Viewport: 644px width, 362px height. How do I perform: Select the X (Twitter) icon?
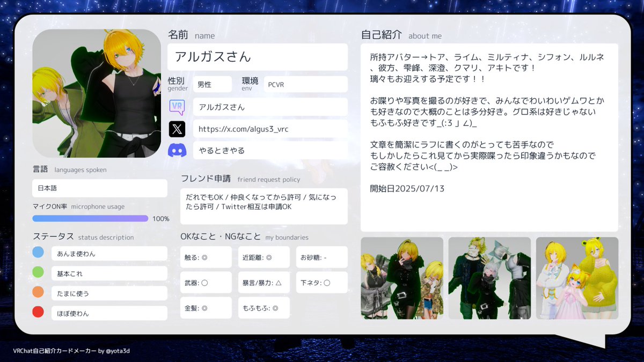(x=177, y=129)
